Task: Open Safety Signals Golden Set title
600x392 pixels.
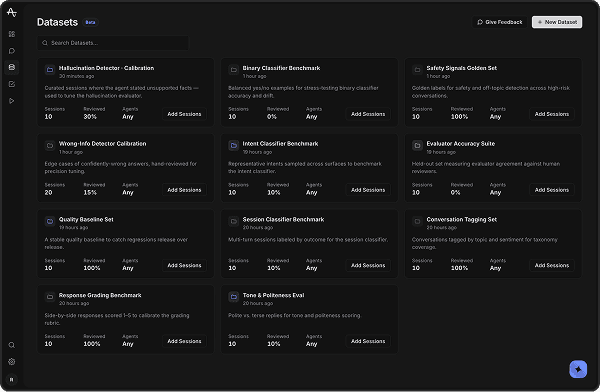Action: tap(461, 68)
